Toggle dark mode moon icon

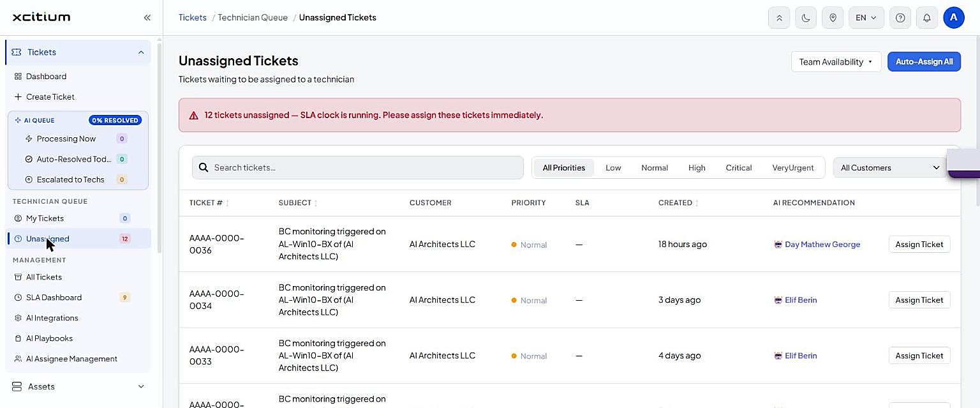[806, 18]
